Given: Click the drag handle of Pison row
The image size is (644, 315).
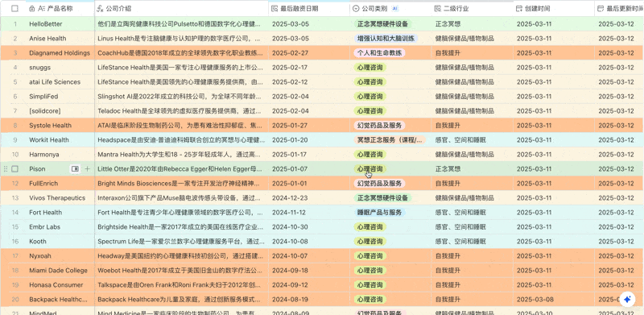Looking at the screenshot, I should [x=6, y=169].
